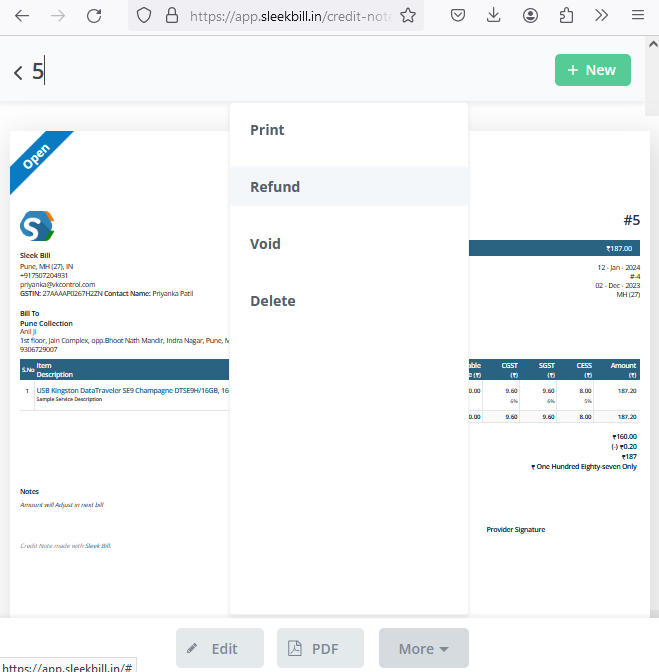The width and height of the screenshot is (659, 672).
Task: Download the credit note as PDF
Action: tap(320, 649)
